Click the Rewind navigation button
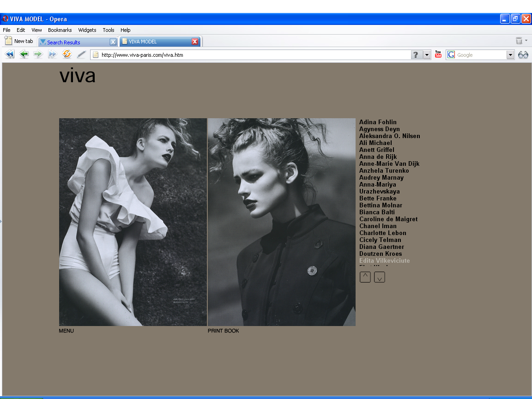Image resolution: width=532 pixels, height=399 pixels. (x=9, y=54)
